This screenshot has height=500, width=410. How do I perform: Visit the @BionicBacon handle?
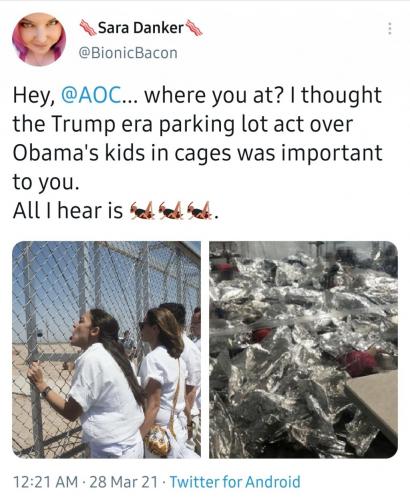(128, 53)
